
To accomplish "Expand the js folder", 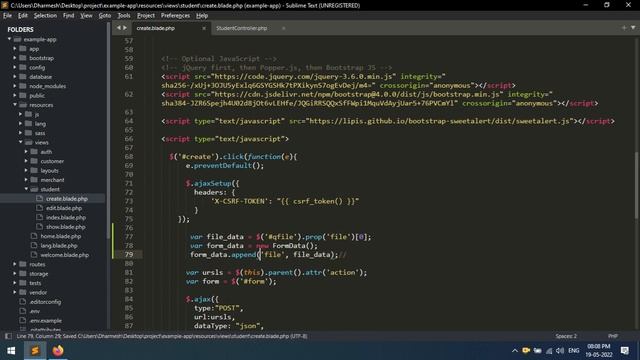I will click(x=20, y=114).
